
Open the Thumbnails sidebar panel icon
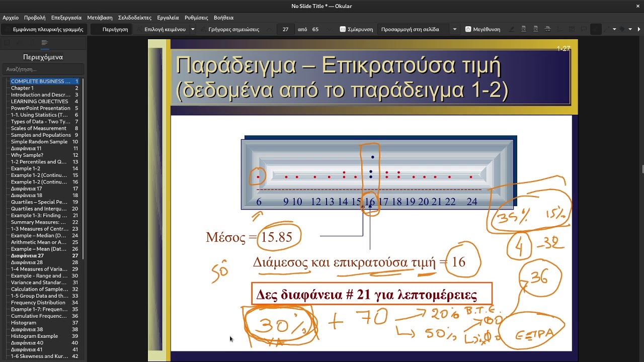point(7,43)
